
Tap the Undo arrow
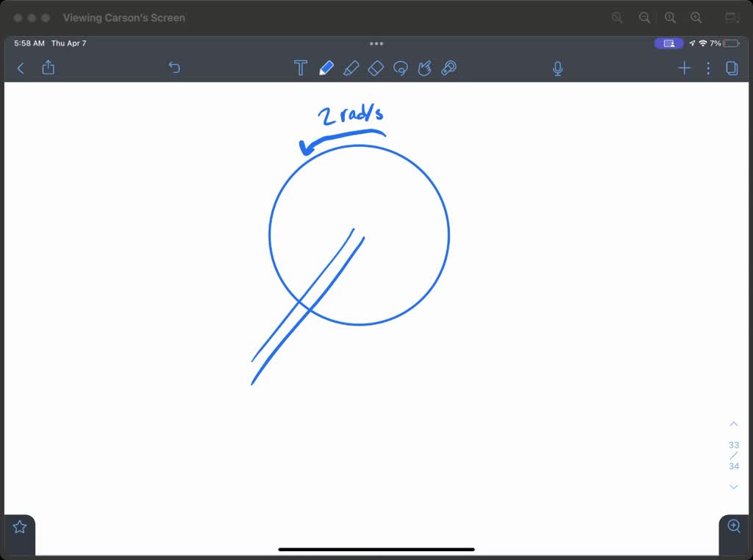click(x=174, y=68)
